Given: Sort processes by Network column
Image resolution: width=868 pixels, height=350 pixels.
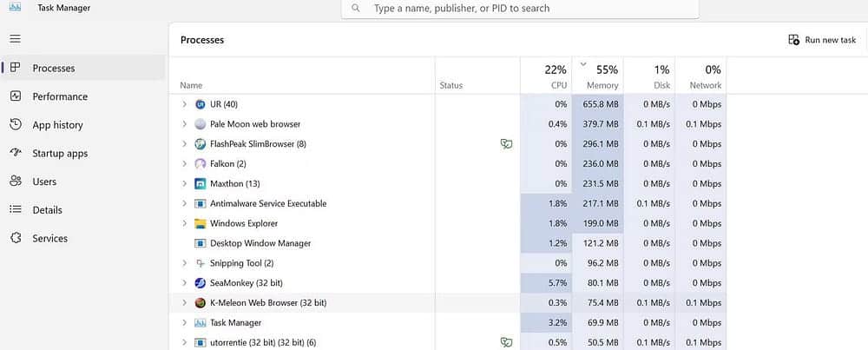Looking at the screenshot, I should coord(700,76).
